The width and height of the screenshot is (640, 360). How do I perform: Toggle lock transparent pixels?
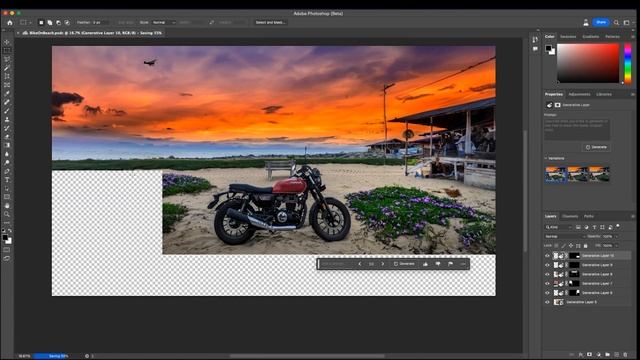pyautogui.click(x=556, y=246)
